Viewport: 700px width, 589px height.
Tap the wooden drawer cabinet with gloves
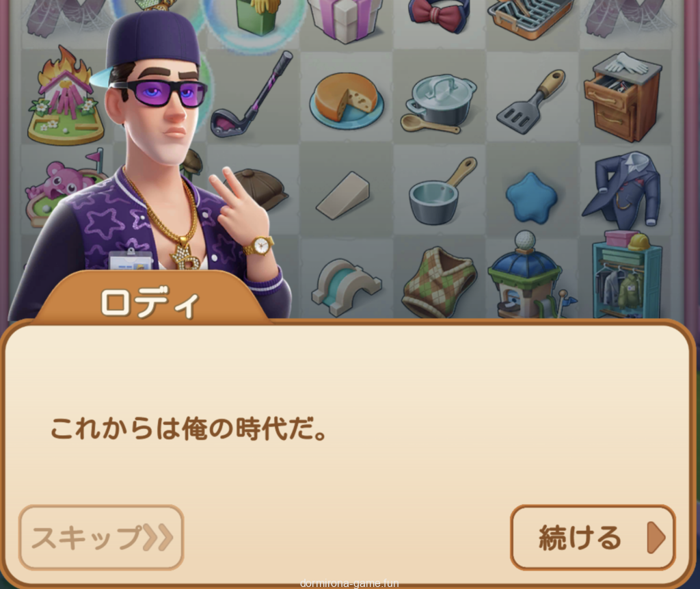point(623,96)
